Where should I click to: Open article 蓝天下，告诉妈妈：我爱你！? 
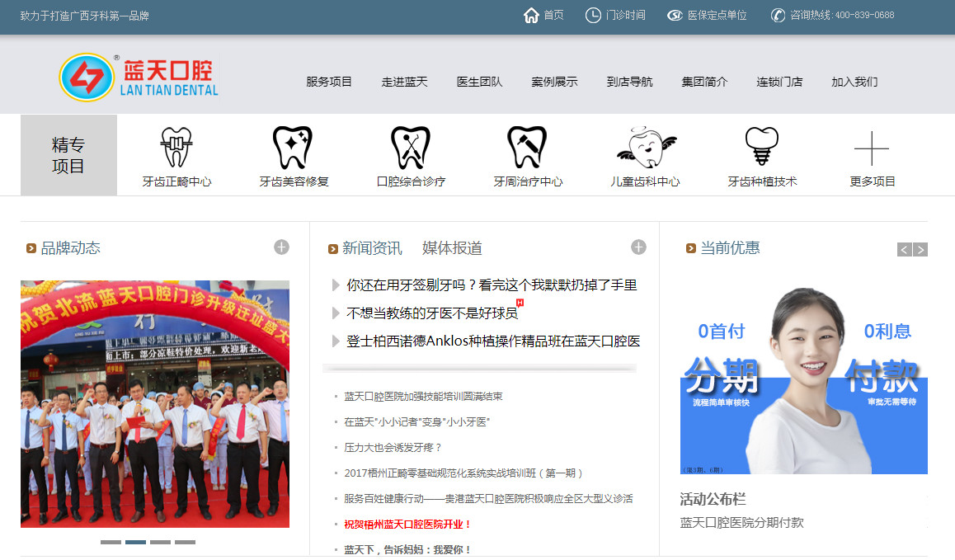pyautogui.click(x=407, y=549)
